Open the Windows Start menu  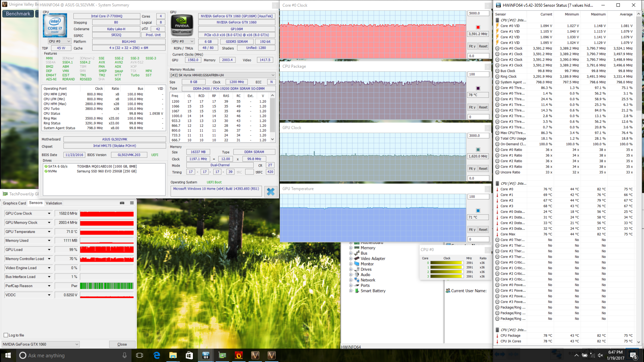tap(8, 355)
